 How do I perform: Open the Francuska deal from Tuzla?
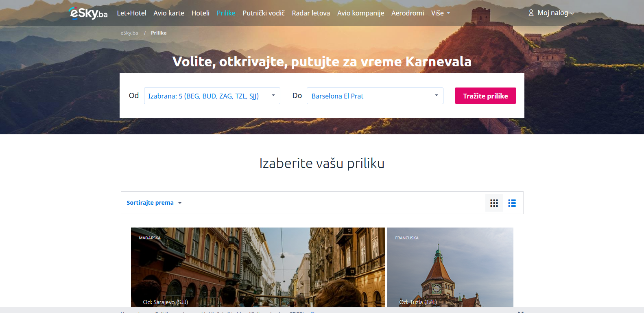tap(450, 267)
